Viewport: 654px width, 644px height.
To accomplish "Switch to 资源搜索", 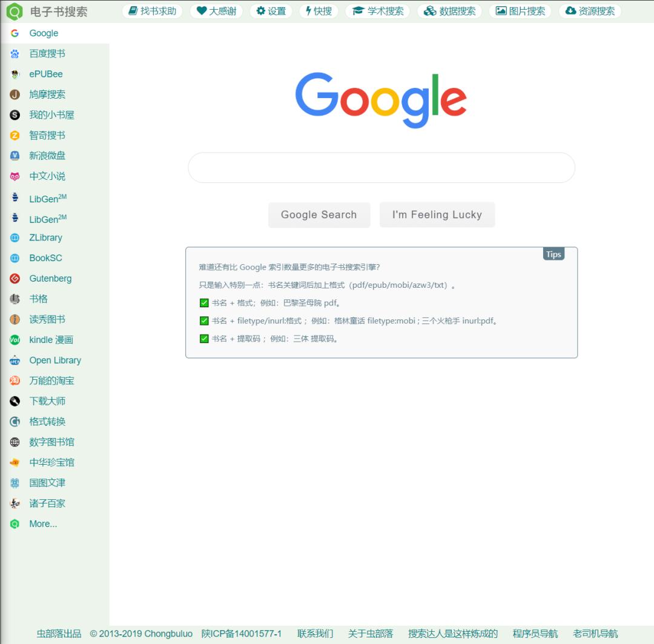I will tap(590, 11).
